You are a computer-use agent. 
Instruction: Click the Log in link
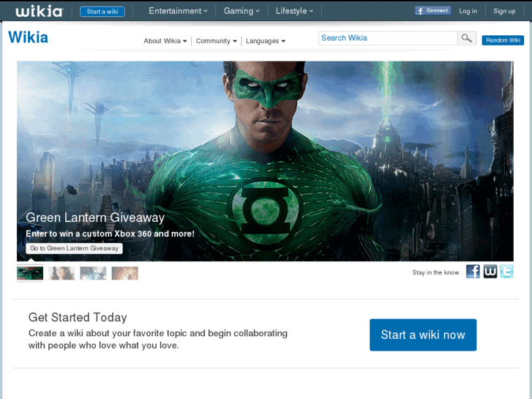click(x=468, y=11)
